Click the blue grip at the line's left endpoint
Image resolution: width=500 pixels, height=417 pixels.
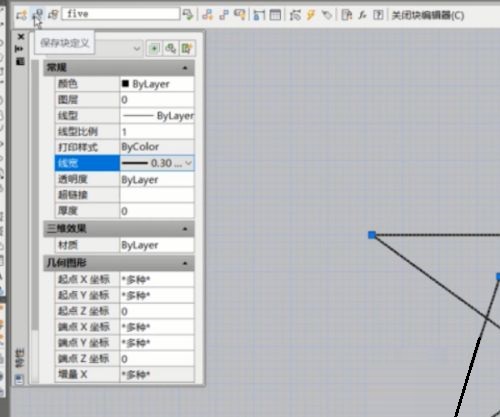coord(372,235)
